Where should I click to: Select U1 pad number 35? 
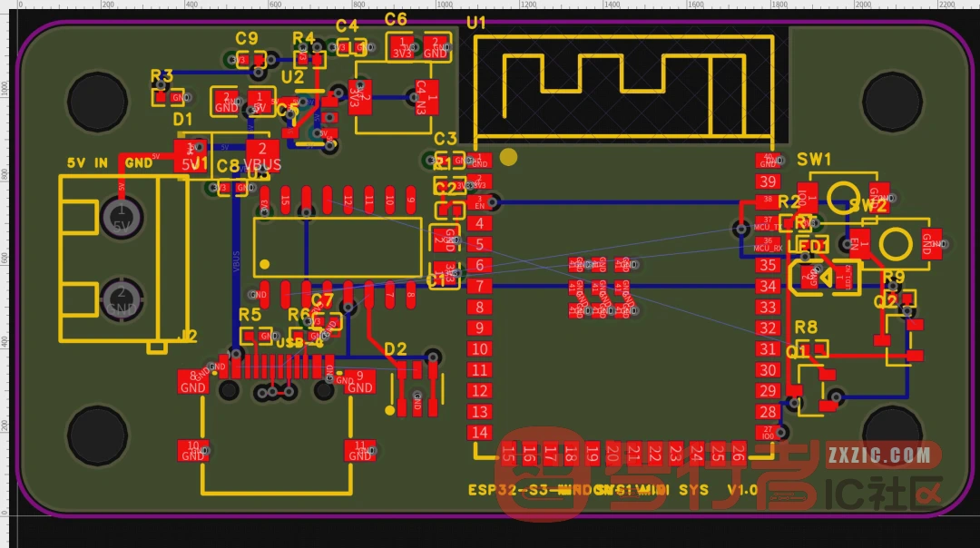(x=768, y=265)
